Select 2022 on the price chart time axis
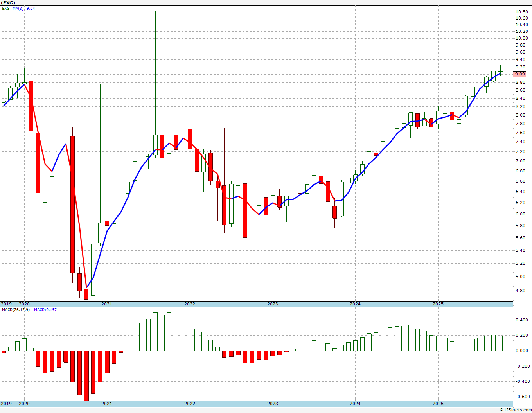The width and height of the screenshot is (532, 413). point(190,304)
